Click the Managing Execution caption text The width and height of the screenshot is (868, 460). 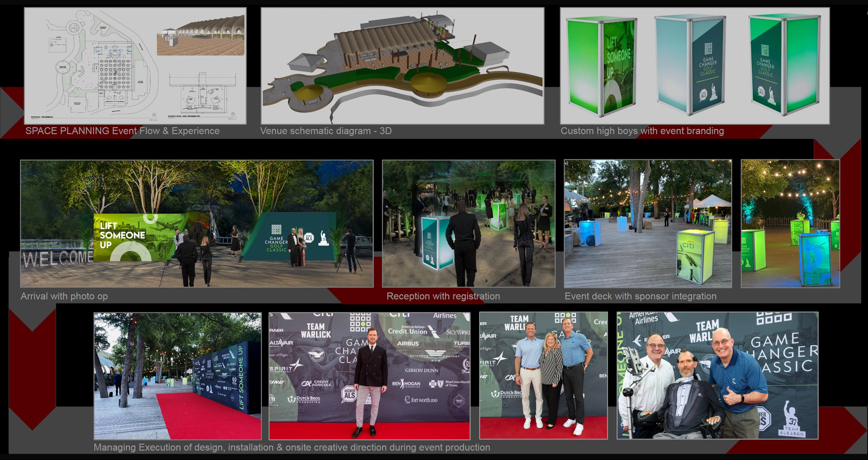tap(292, 448)
